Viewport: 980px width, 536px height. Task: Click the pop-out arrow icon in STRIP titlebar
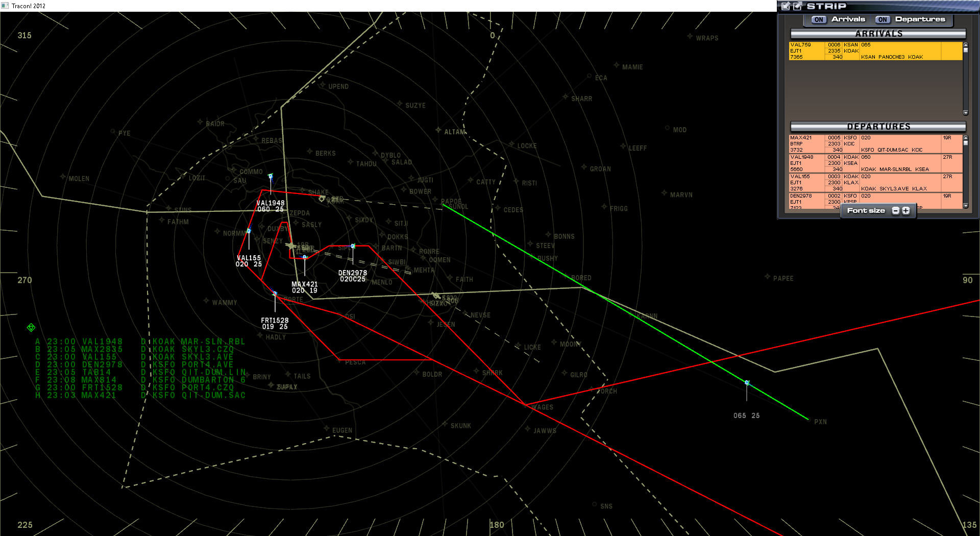pyautogui.click(x=796, y=6)
